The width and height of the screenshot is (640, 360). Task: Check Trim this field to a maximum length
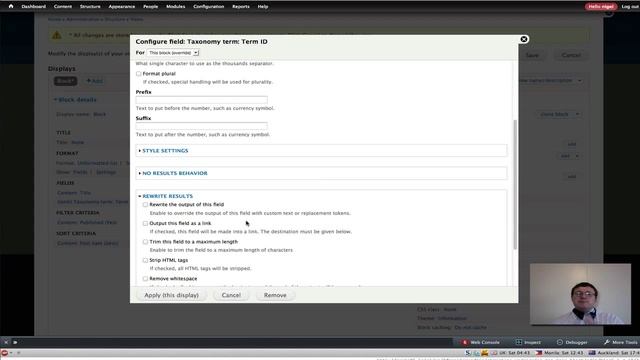(145, 242)
